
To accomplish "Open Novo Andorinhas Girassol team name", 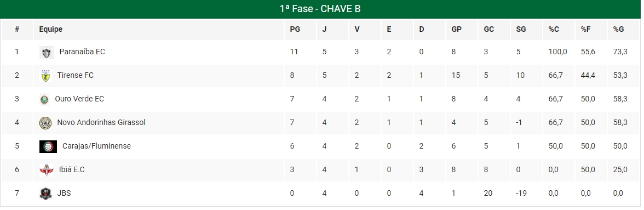I will pos(101,122).
